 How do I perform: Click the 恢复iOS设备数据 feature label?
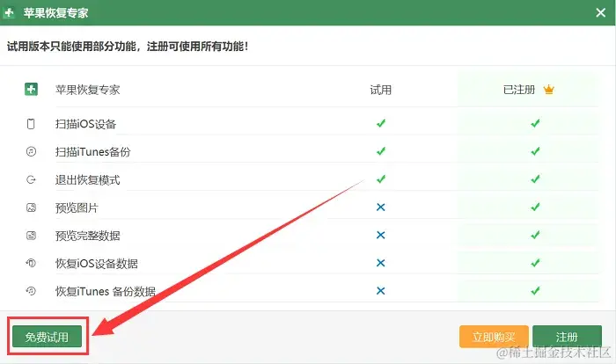(97, 264)
